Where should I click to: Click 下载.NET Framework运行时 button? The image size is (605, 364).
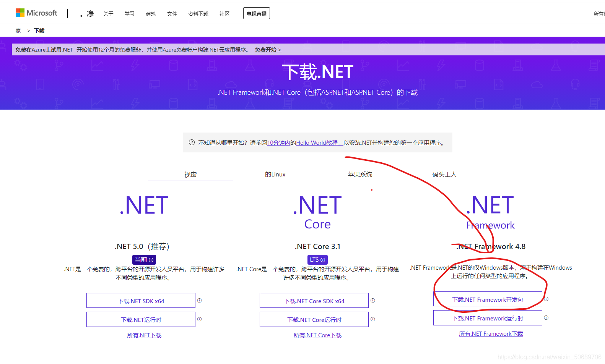click(x=488, y=318)
